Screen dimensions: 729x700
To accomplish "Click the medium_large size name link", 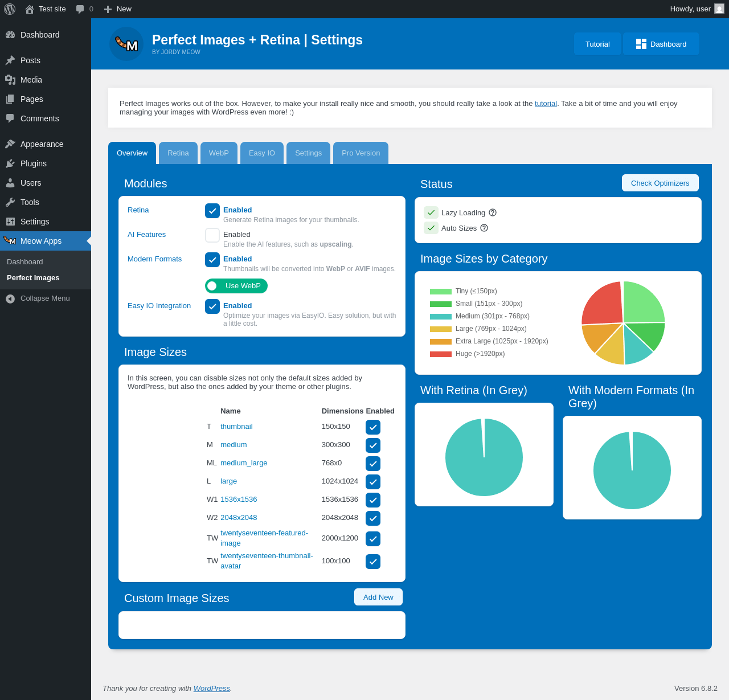I will point(244,463).
